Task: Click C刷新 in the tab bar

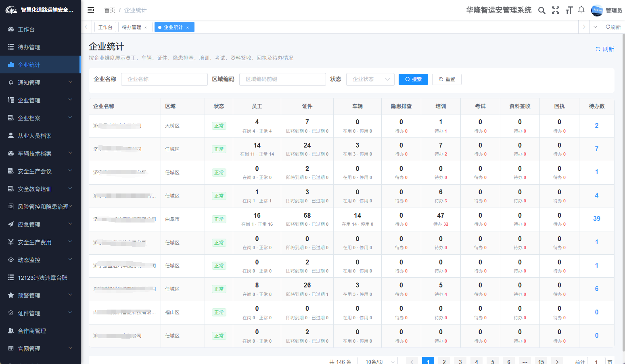Action: point(613,27)
